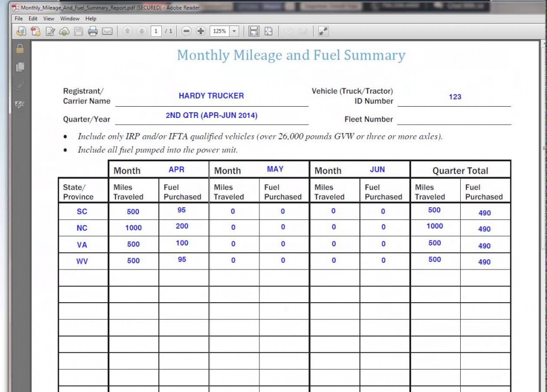Click the APR month field
547x392 pixels.
coord(177,169)
